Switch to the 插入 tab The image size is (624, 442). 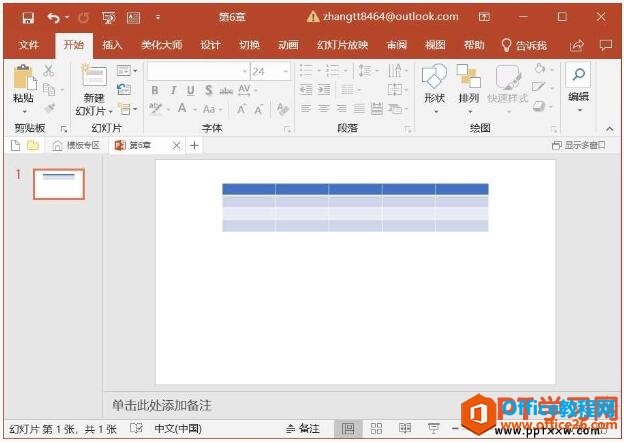click(112, 45)
